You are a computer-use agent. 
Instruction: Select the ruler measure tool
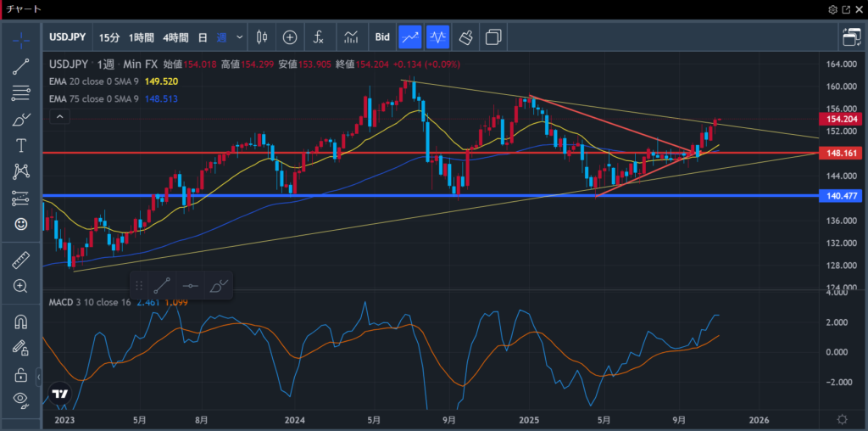(x=22, y=260)
